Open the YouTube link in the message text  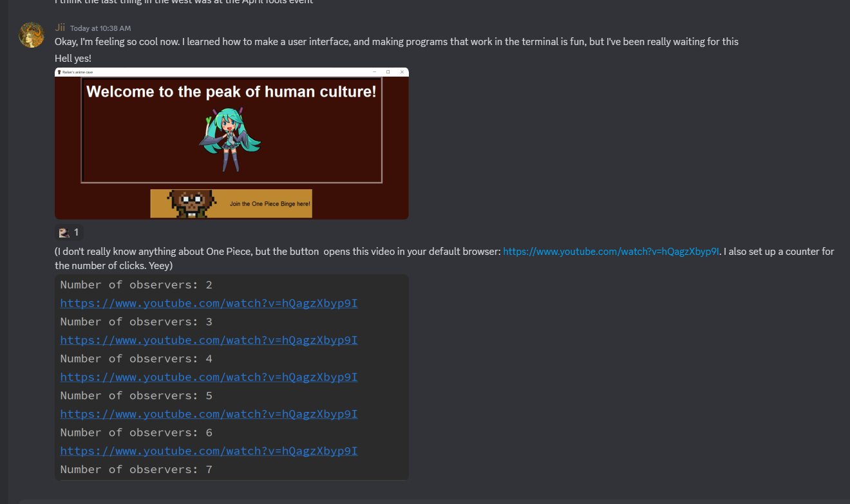point(611,252)
